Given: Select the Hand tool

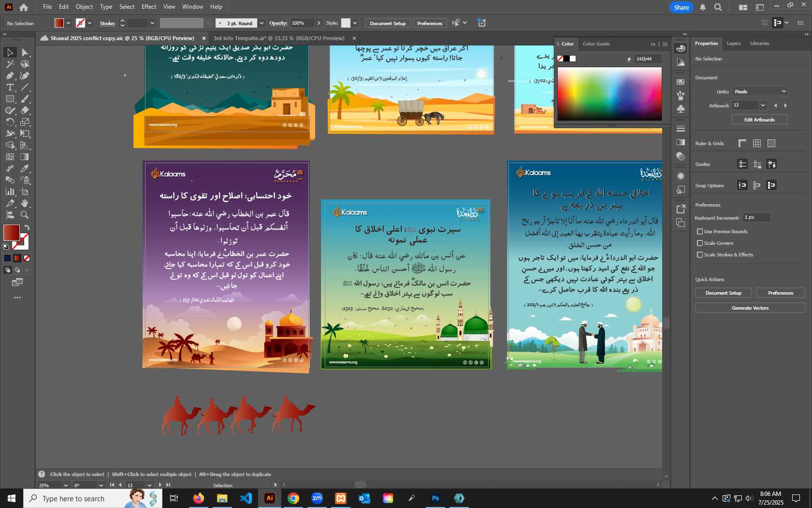Looking at the screenshot, I should click(25, 203).
